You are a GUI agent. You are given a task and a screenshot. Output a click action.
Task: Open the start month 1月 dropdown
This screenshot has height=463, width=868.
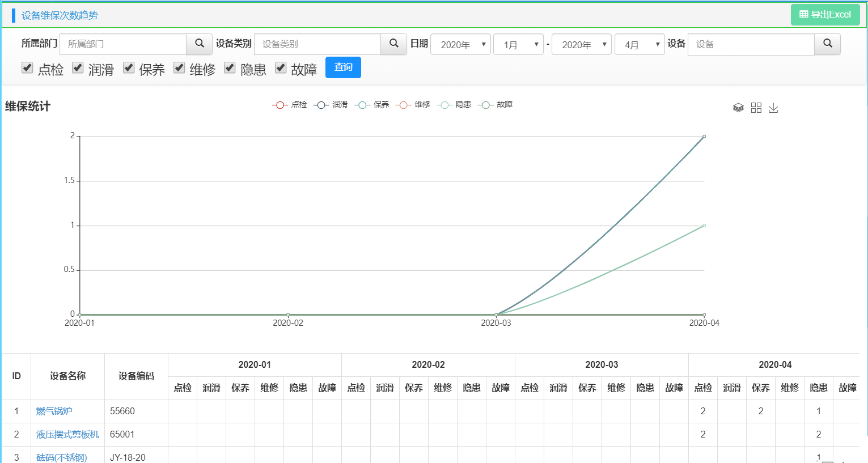click(x=518, y=44)
